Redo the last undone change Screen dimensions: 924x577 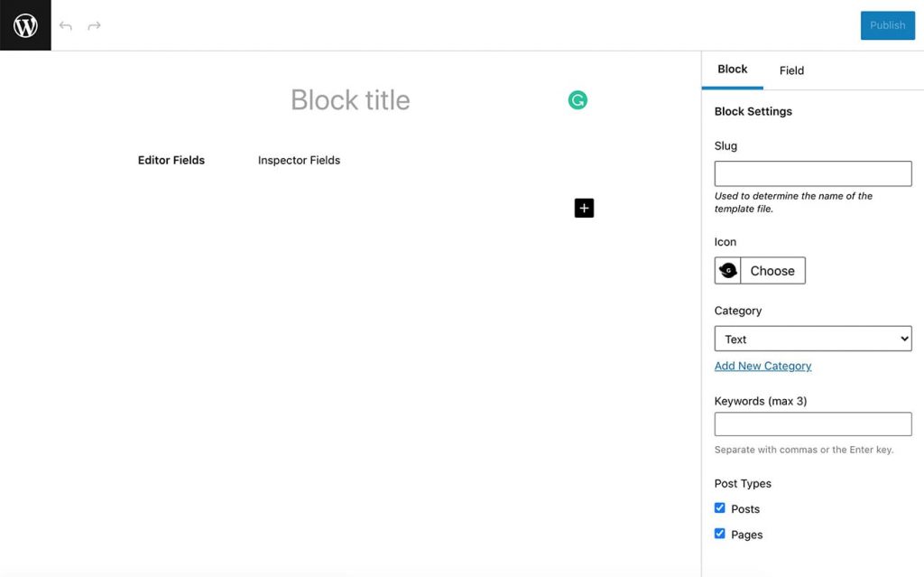(x=94, y=26)
